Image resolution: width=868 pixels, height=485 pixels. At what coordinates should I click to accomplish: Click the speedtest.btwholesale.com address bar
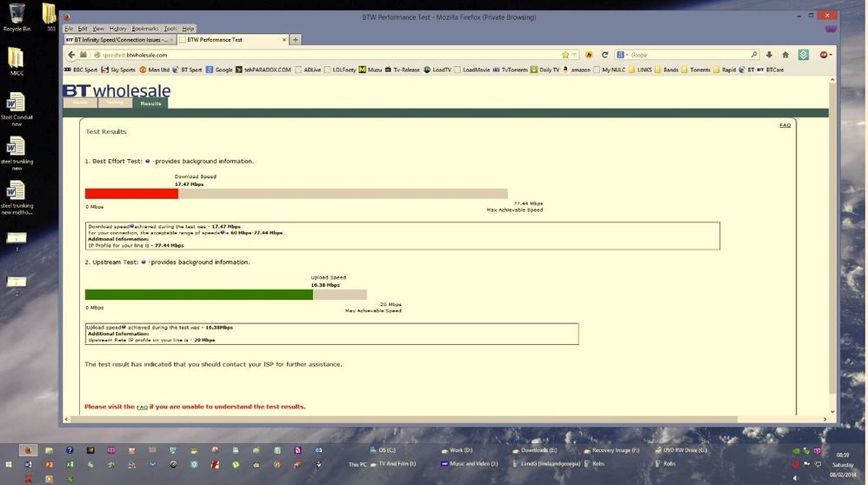pyautogui.click(x=327, y=55)
